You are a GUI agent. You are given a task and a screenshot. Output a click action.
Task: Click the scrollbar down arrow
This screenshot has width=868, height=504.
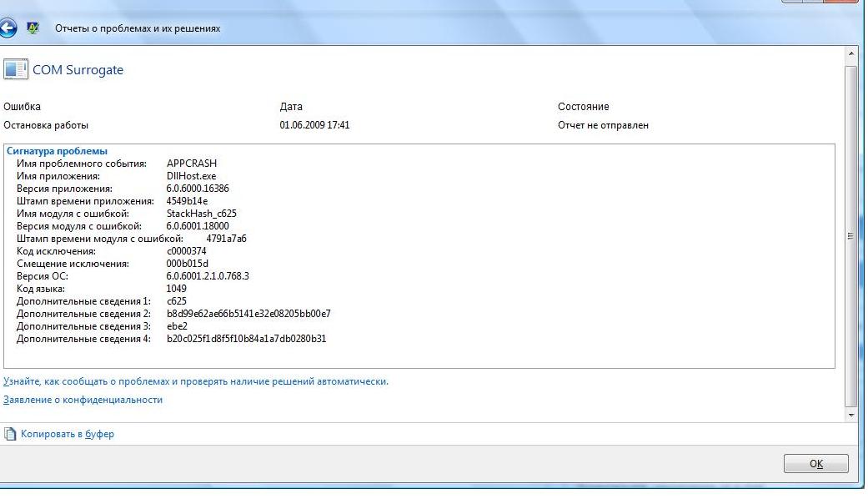[850, 415]
